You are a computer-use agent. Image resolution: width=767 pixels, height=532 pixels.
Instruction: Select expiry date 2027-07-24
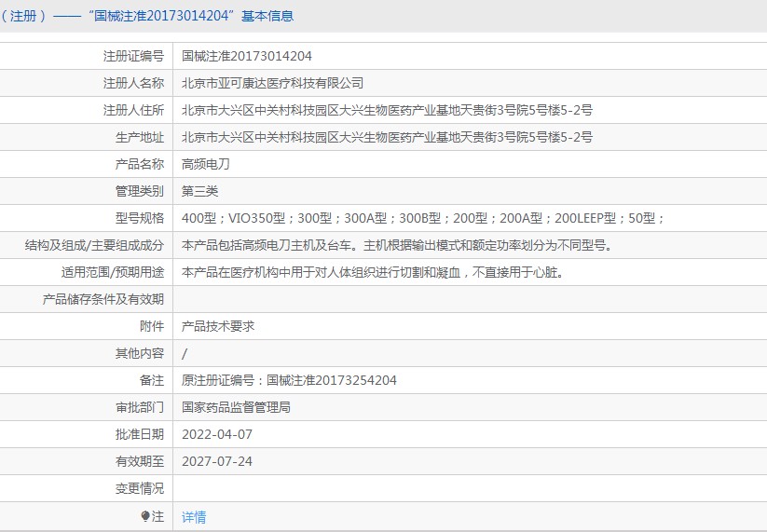[217, 461]
